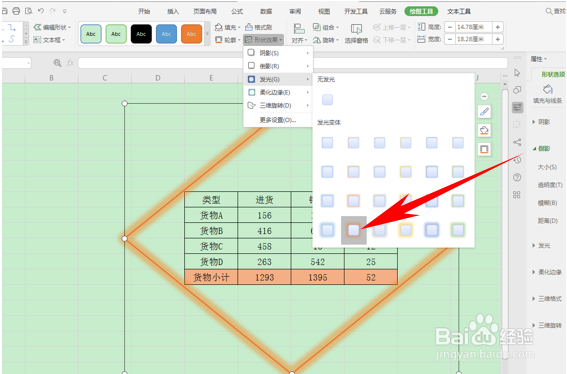This screenshot has width=567, height=374.
Task: Click the share icon in side strip
Action: (x=517, y=142)
